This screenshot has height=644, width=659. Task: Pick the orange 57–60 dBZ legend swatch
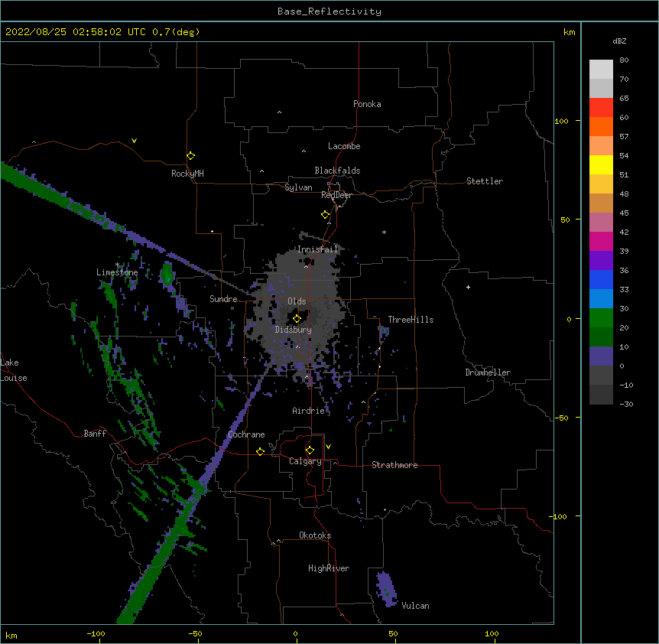point(601,127)
